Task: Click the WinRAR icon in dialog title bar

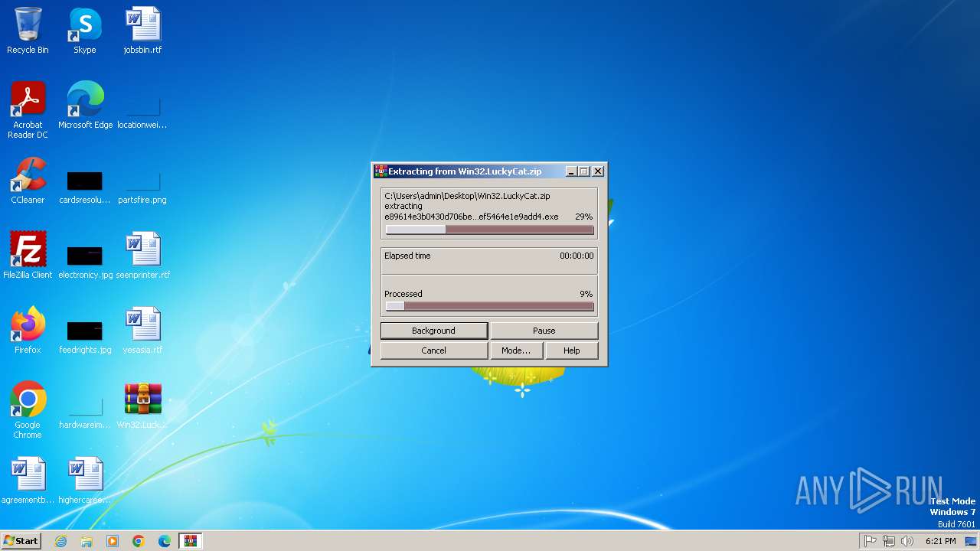Action: 380,171
